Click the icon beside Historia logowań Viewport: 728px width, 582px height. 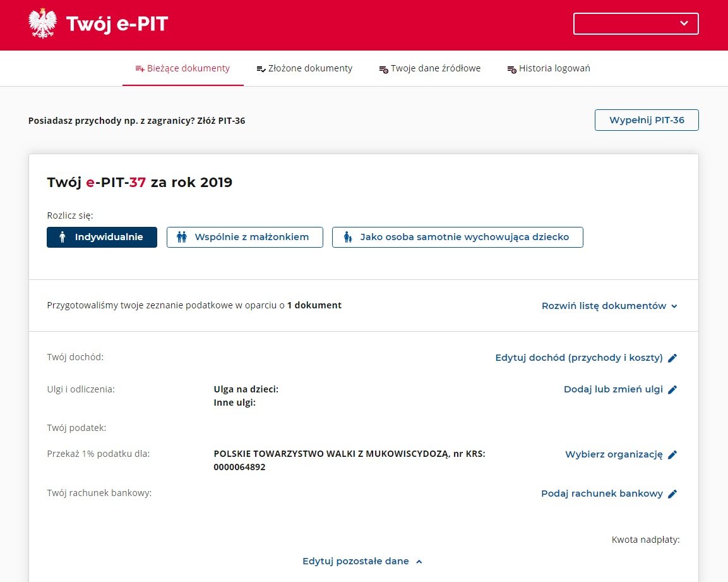511,70
